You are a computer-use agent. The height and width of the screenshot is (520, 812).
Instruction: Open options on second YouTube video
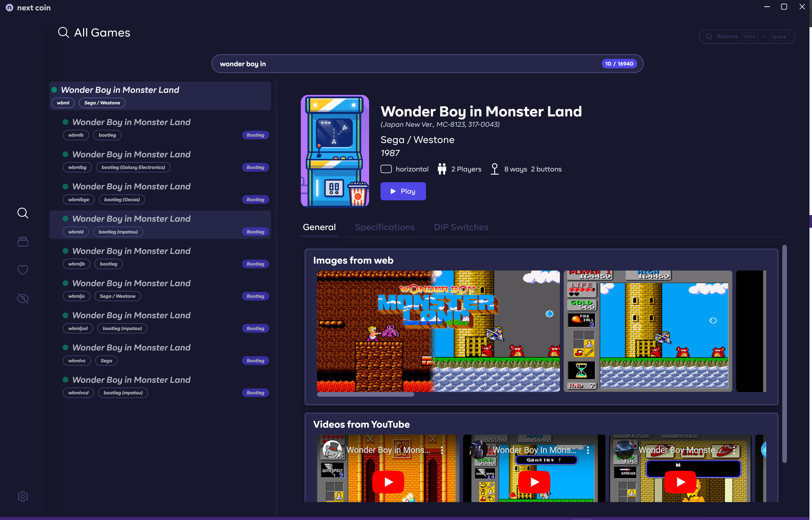click(588, 450)
